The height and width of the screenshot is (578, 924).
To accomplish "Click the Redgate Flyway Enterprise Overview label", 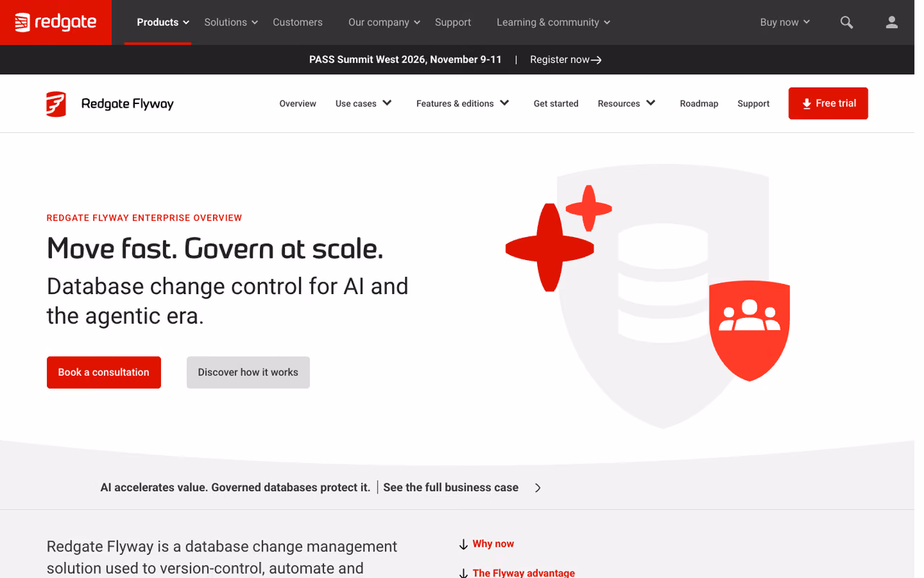I will click(144, 218).
